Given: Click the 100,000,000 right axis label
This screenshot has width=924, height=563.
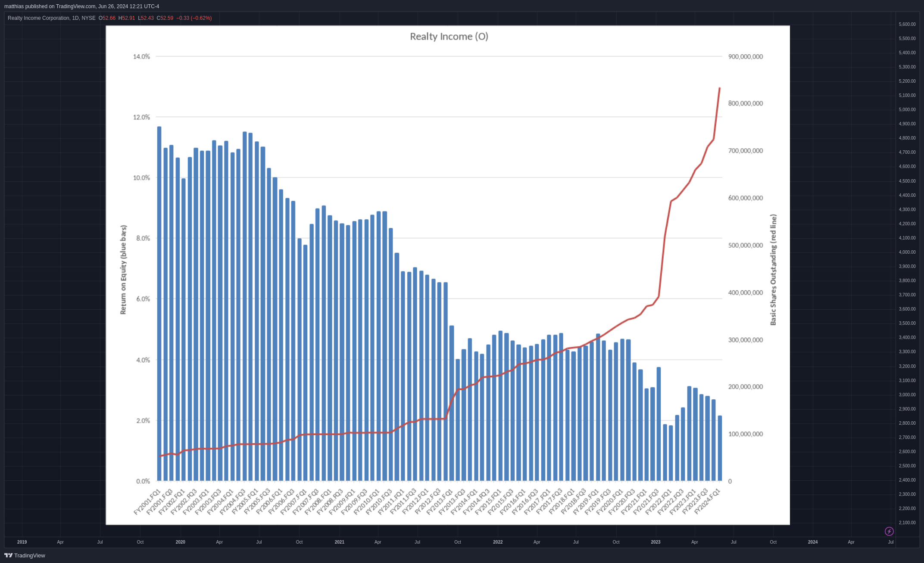Looking at the screenshot, I should pyautogui.click(x=746, y=434).
